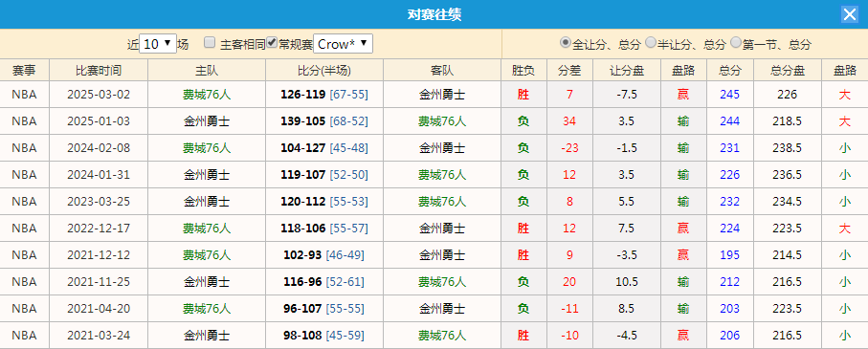Click the date 2021-04-20

click(x=99, y=309)
